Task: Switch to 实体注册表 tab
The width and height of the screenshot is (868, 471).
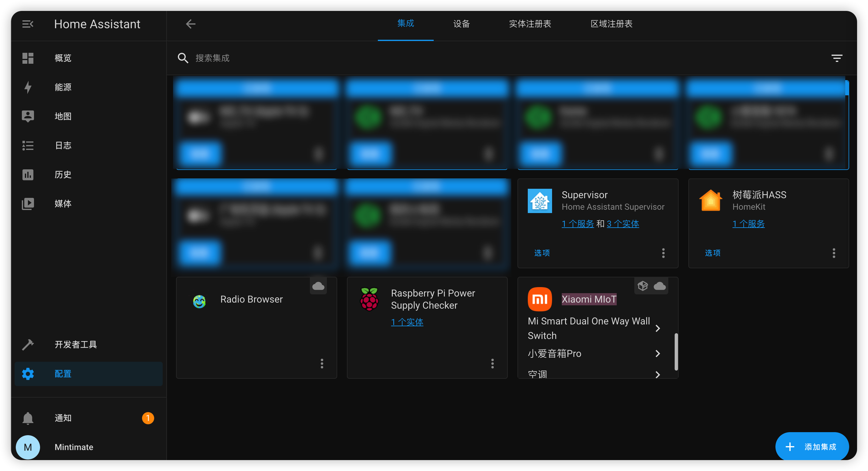Action: click(x=529, y=24)
